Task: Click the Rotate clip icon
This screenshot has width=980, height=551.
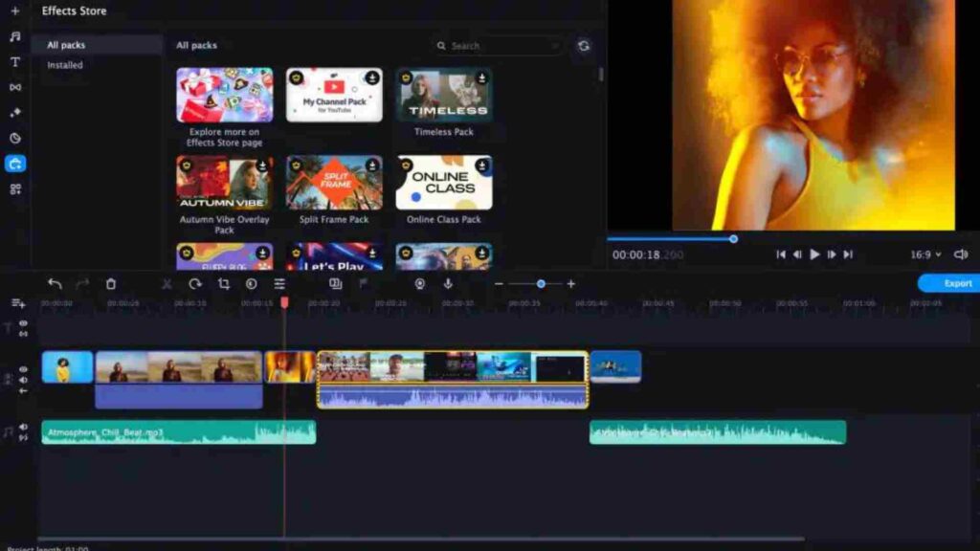Action: (x=195, y=283)
